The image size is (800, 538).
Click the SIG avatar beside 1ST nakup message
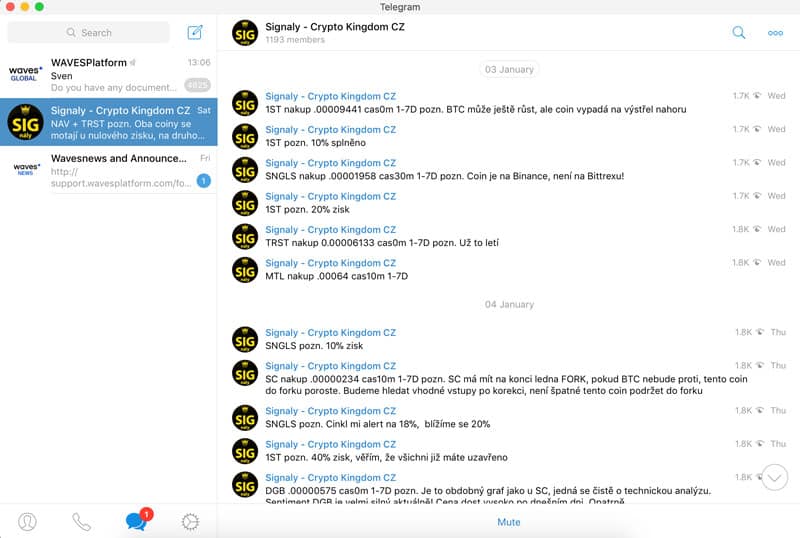pos(245,103)
